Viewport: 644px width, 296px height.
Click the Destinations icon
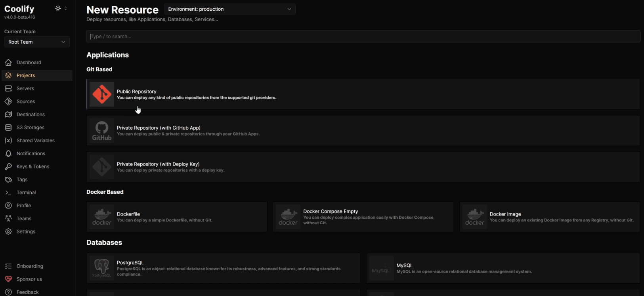click(8, 115)
